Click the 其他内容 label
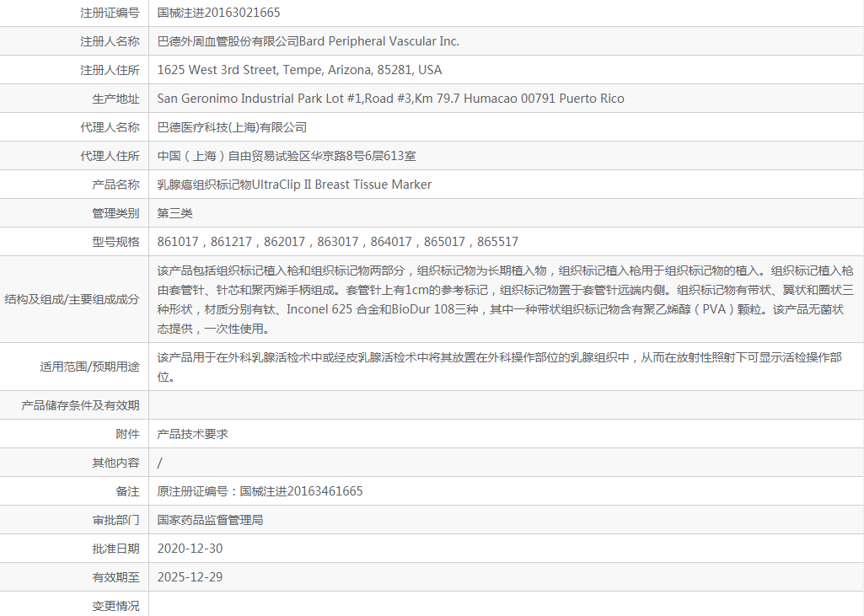Viewport: 864px width, 616px height. (115, 463)
